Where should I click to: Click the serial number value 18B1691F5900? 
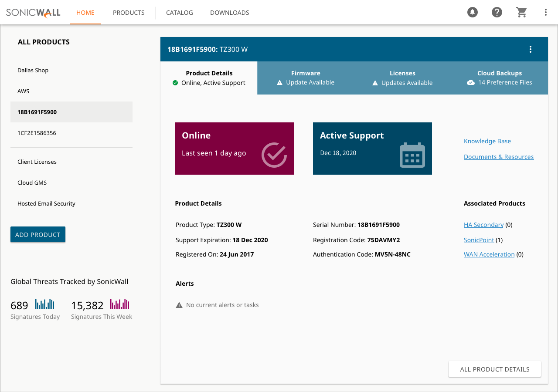(x=378, y=225)
